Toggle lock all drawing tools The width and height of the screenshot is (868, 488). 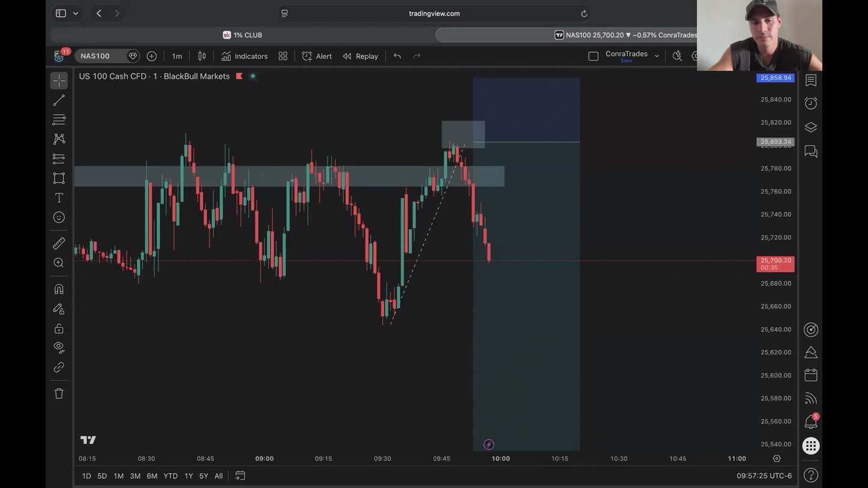[x=59, y=328]
